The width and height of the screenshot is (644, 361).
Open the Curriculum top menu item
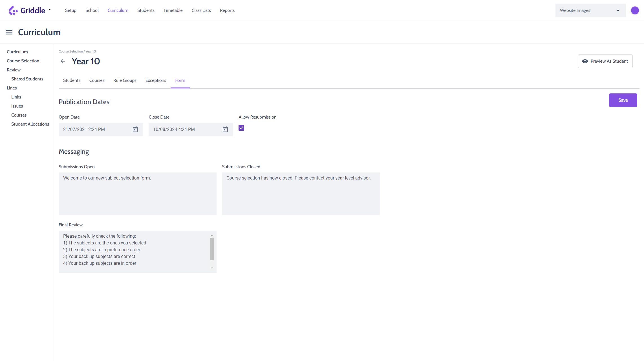118,10
